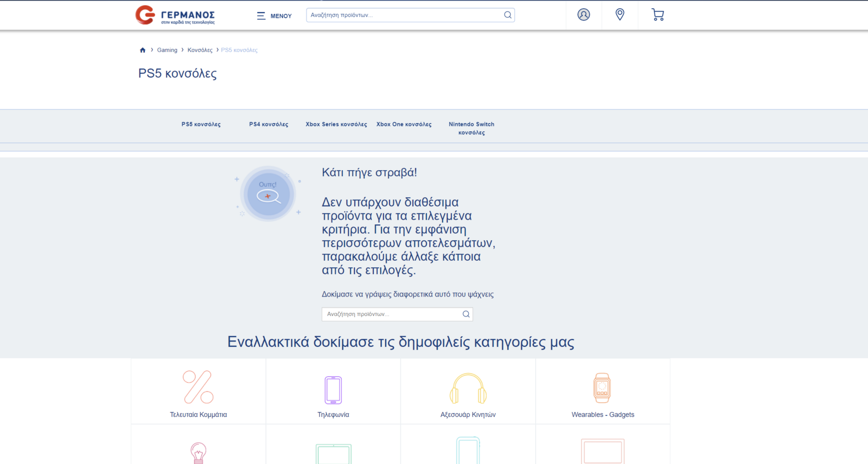Select the Nintendo Switch κονσόλες tab
Image resolution: width=868 pixels, height=464 pixels.
pos(471,128)
